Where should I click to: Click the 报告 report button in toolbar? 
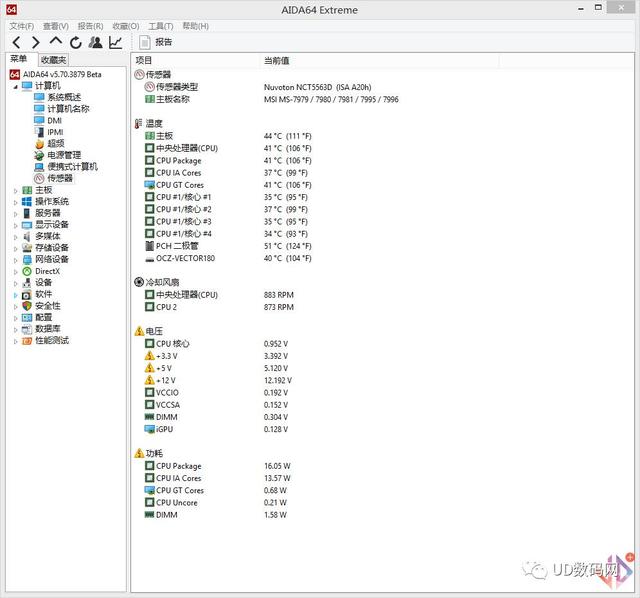pos(156,42)
